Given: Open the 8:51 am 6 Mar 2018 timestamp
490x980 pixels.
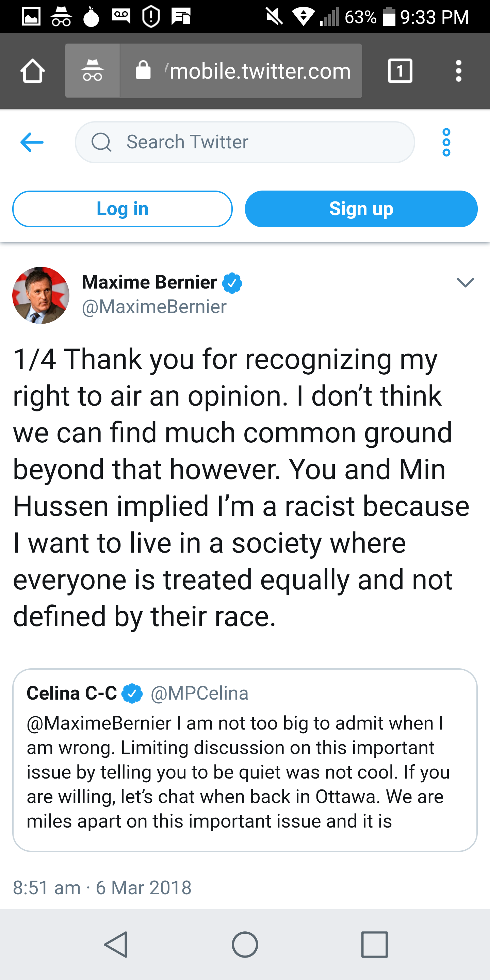Looking at the screenshot, I should click(x=102, y=888).
